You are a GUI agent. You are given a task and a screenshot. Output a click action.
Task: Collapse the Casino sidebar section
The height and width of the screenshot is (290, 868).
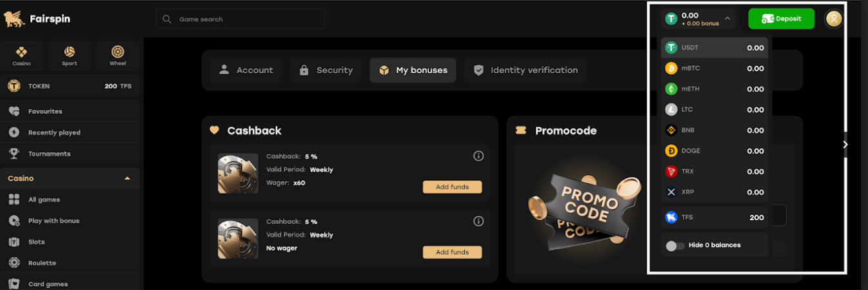[x=127, y=178]
